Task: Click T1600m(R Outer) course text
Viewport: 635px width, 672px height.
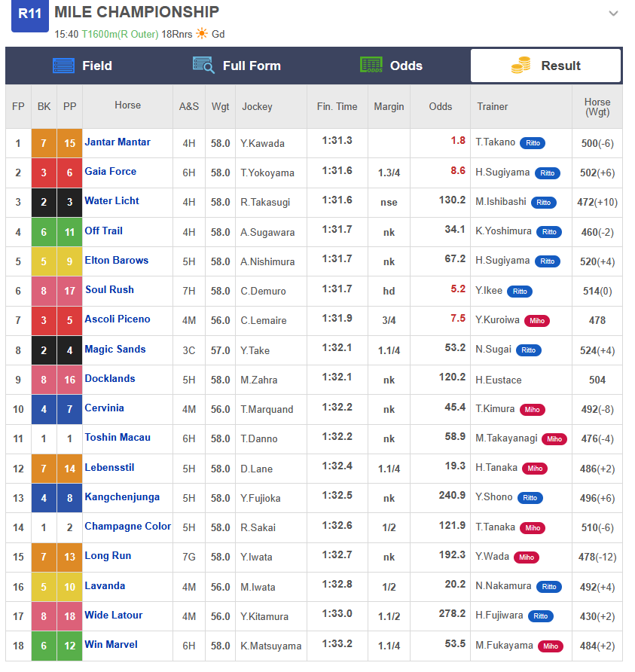Action: pyautogui.click(x=120, y=35)
